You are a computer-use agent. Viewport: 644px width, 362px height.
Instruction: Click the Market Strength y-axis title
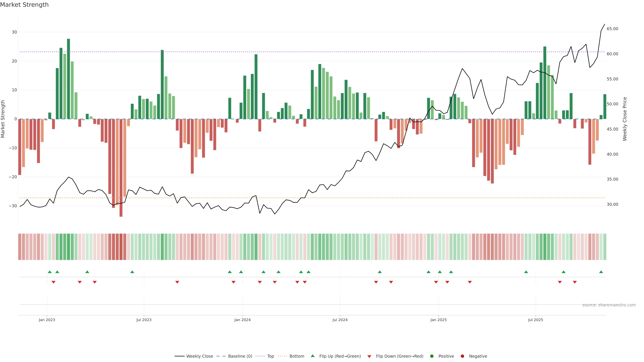pos(3,119)
